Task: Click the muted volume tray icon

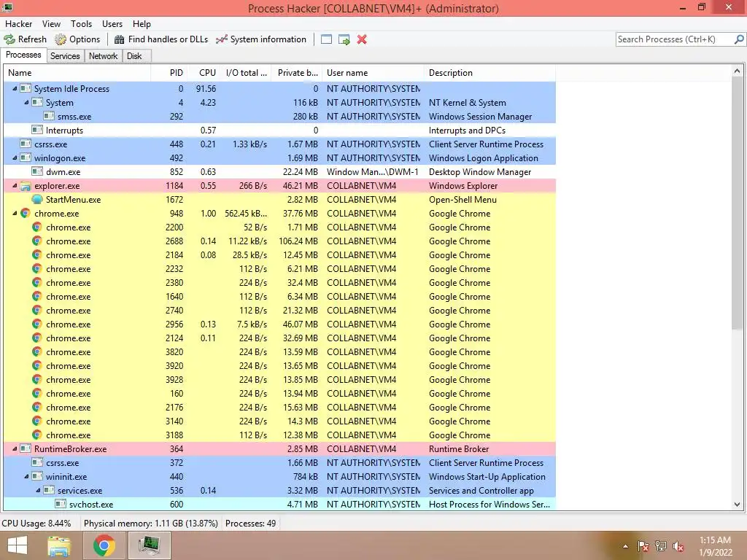Action: pyautogui.click(x=678, y=546)
